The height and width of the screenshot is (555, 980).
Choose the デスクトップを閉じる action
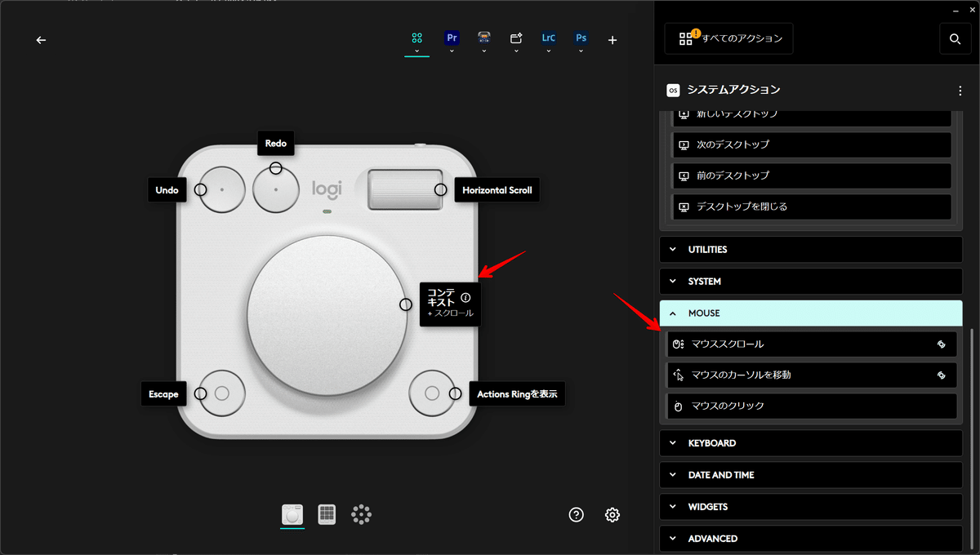(812, 206)
